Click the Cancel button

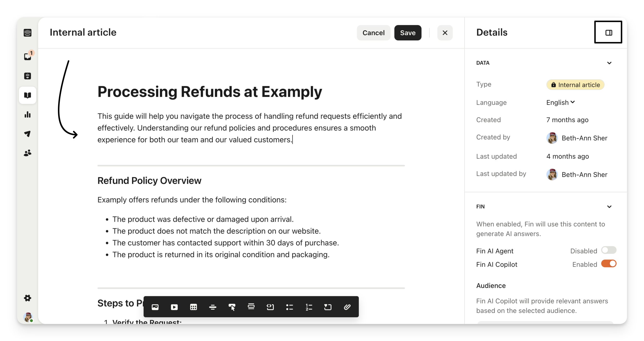373,33
